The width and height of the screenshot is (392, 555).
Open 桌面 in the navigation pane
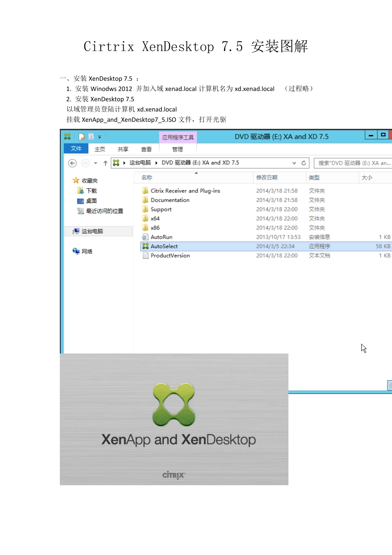(91, 201)
